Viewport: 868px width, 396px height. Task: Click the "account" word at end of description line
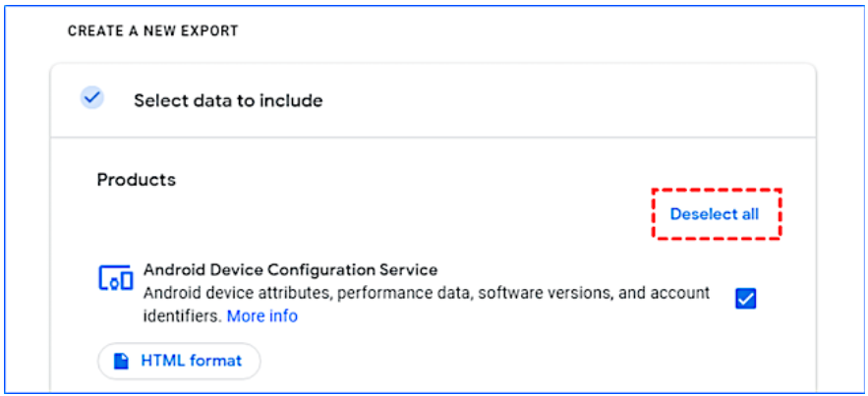pyautogui.click(x=679, y=293)
